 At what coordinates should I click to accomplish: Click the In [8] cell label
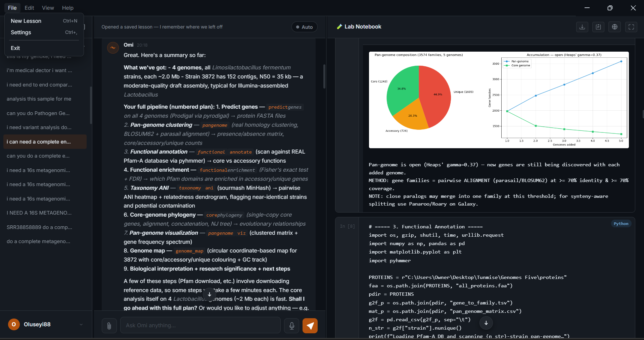click(347, 226)
